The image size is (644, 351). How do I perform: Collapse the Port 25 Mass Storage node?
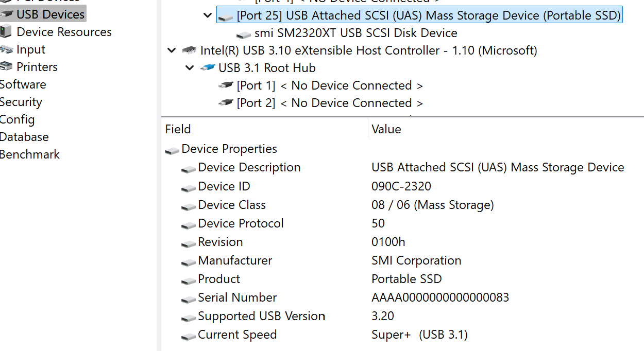point(208,15)
